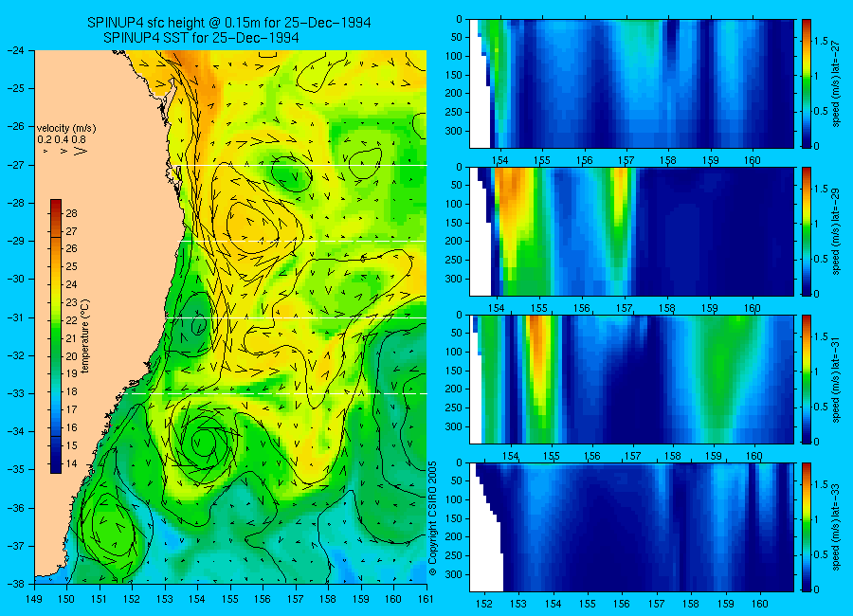Click the '160' longitude tick under the lat=-31 panel
The width and height of the screenshot is (853, 616).
point(754,456)
